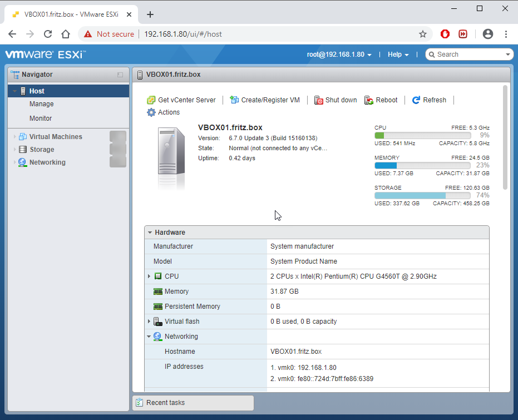Click the Host server icon in Navigator

click(x=23, y=91)
